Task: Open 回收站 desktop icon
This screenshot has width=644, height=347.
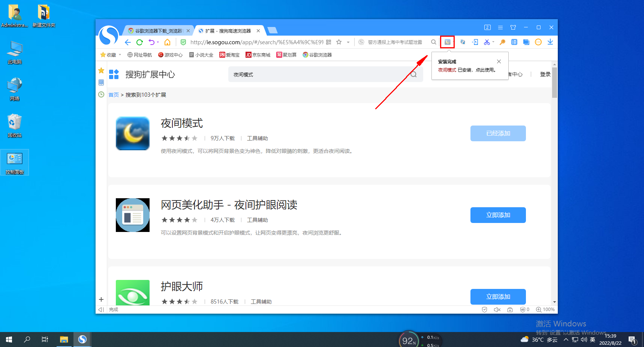Action: 15,126
